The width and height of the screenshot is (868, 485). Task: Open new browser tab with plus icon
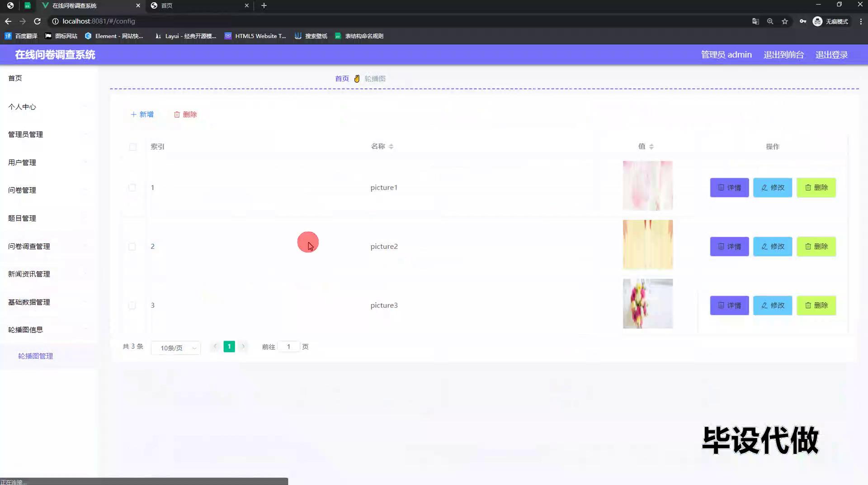264,5
